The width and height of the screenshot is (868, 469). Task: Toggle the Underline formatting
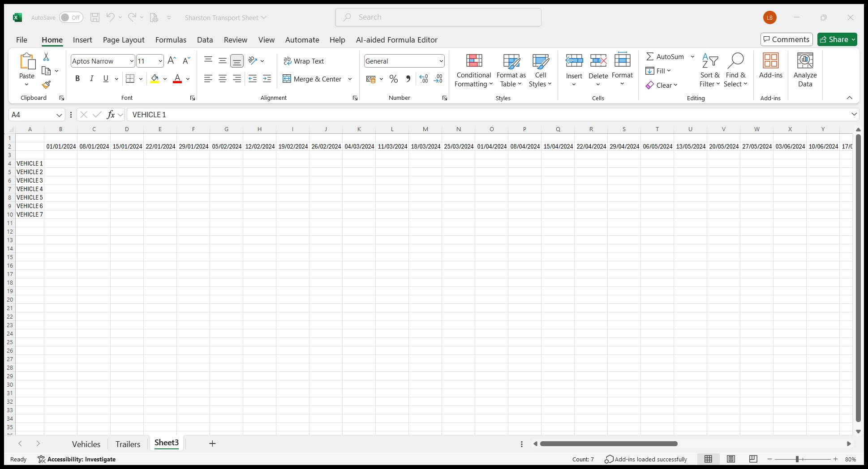pyautogui.click(x=105, y=78)
